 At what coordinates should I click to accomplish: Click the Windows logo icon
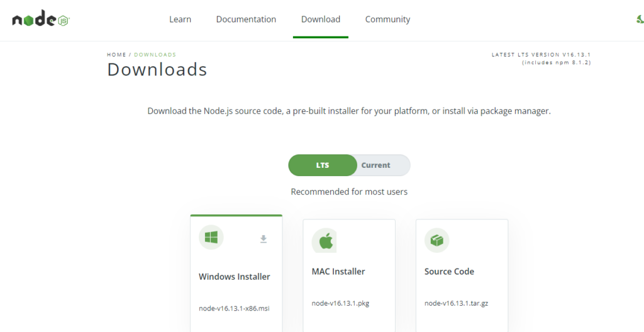pos(211,237)
